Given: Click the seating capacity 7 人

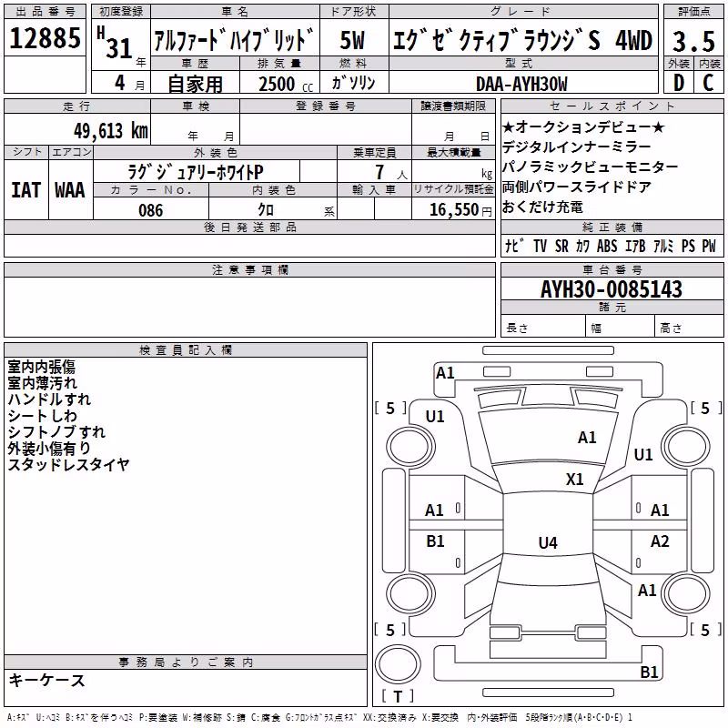Looking at the screenshot, I should click(x=390, y=172).
